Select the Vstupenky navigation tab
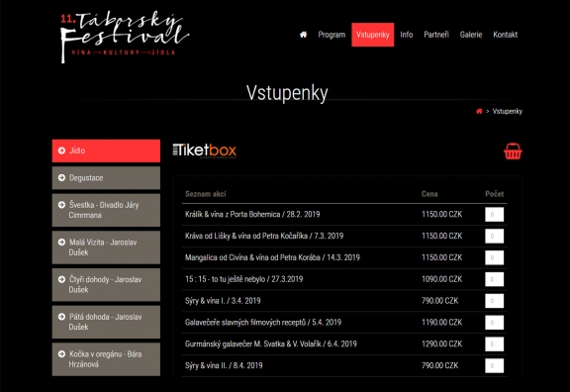The width and height of the screenshot is (570, 392). pyautogui.click(x=373, y=35)
